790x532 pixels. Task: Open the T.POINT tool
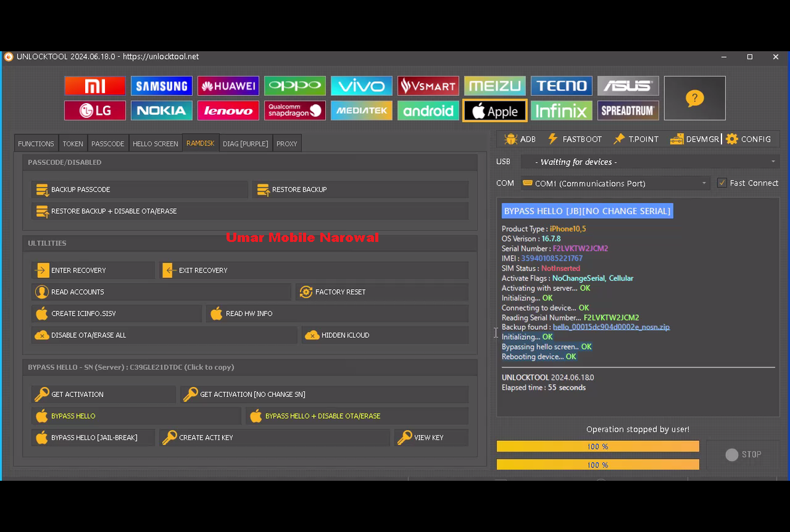coord(636,139)
